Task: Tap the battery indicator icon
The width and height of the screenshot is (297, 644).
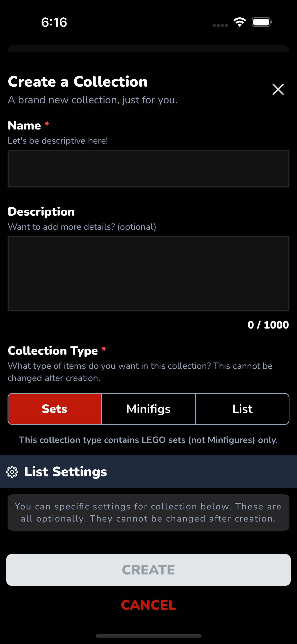Action: point(262,22)
